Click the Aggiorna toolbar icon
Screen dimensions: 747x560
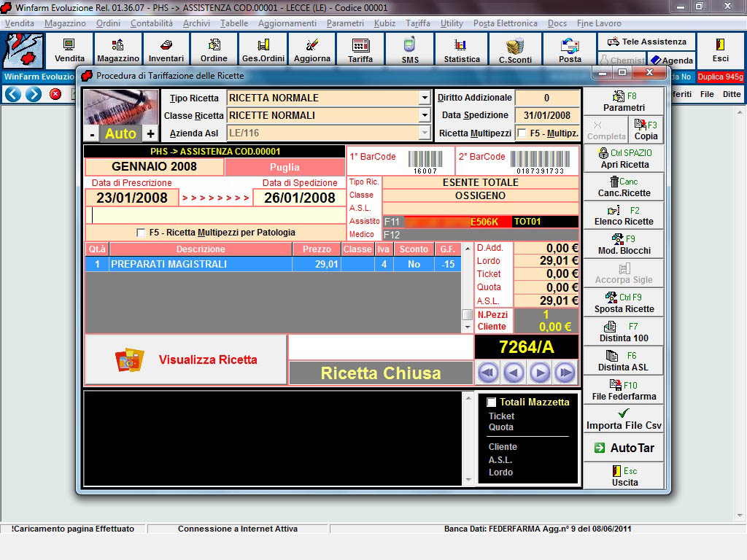pos(311,50)
